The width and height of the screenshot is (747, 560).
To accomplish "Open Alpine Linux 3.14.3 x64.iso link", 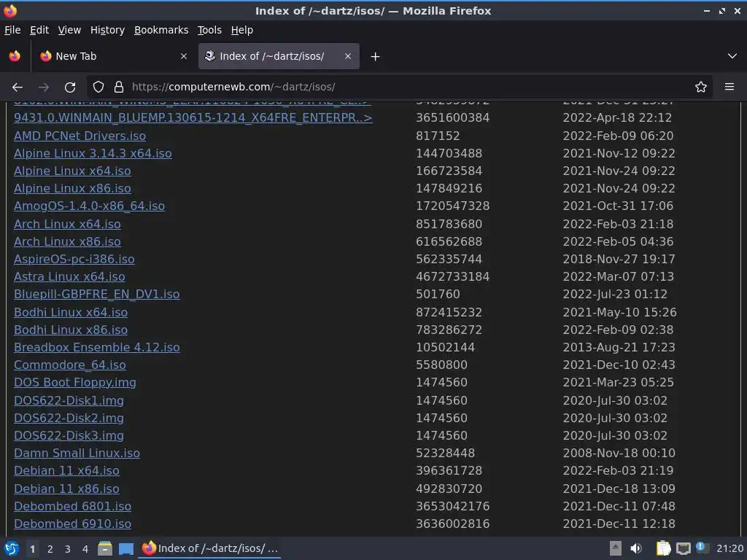I will point(93,153).
